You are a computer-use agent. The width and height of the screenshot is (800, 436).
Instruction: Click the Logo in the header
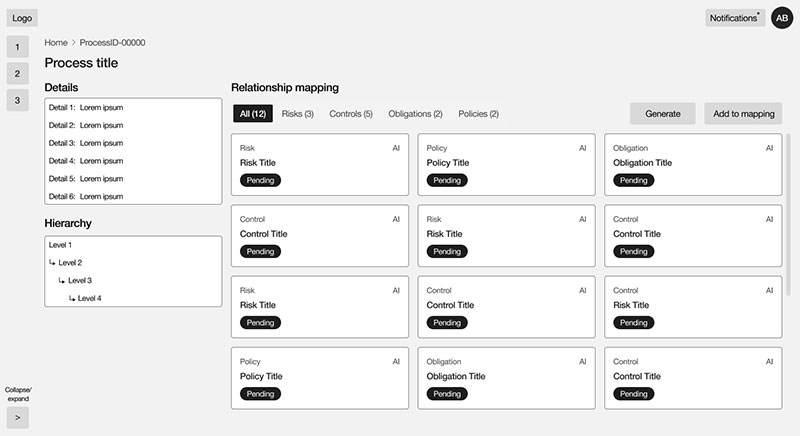tap(22, 18)
